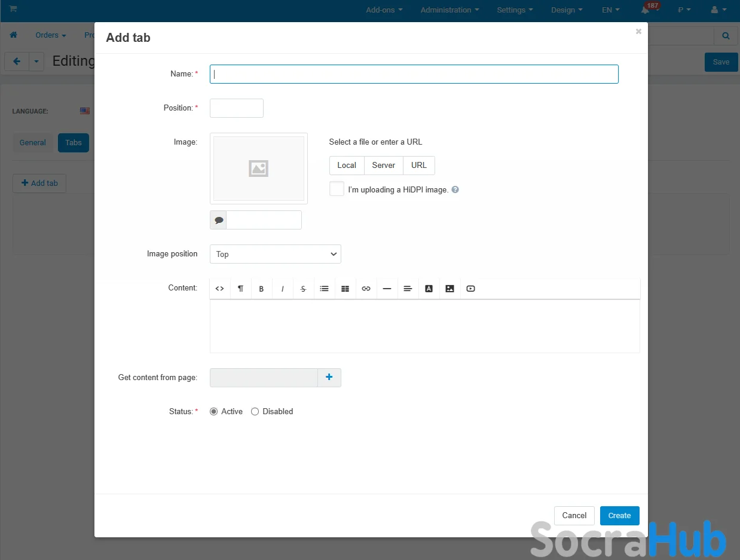Insert a video in content editor
This screenshot has height=560, width=740.
coord(470,289)
